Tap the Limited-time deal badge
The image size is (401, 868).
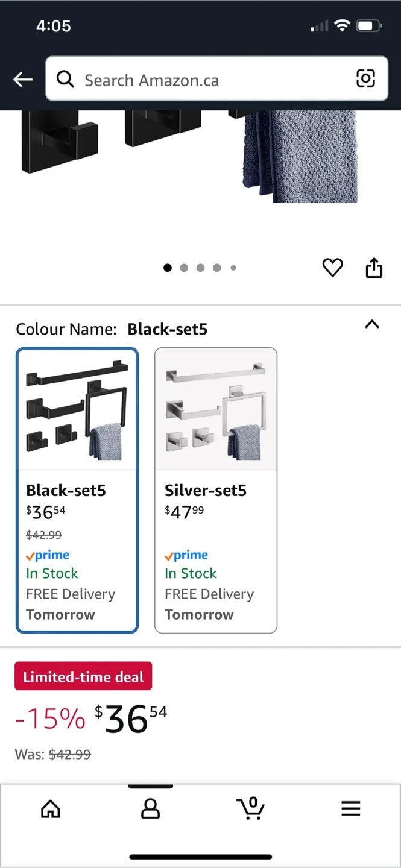point(83,676)
